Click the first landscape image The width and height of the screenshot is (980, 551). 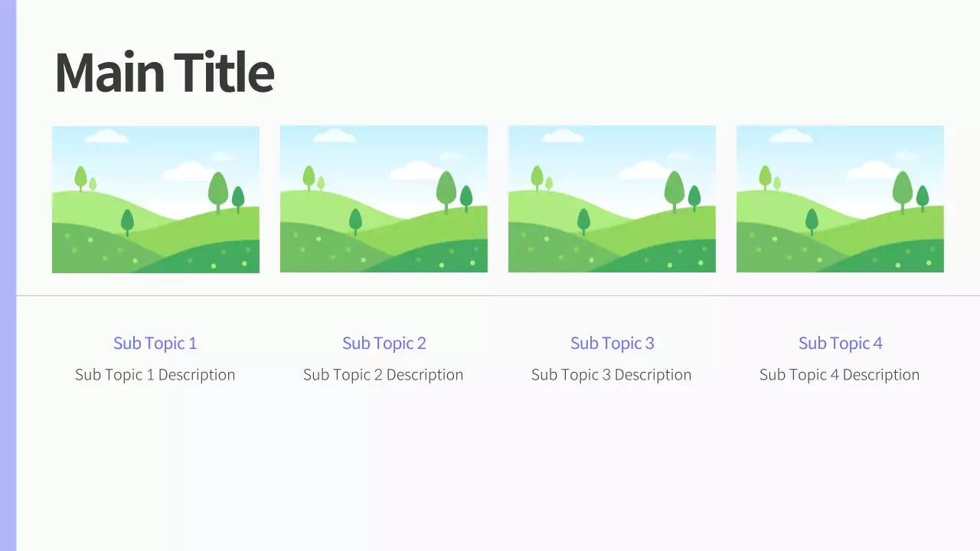click(155, 199)
